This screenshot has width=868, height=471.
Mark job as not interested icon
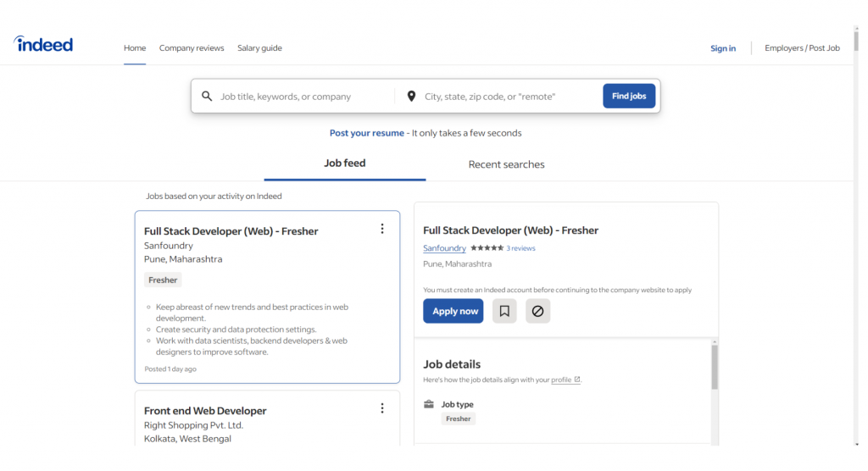(537, 311)
